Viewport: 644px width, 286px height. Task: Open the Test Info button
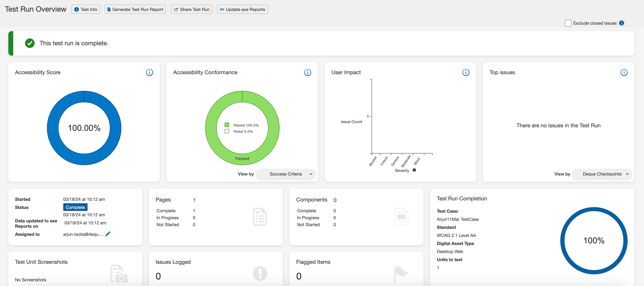tap(86, 9)
